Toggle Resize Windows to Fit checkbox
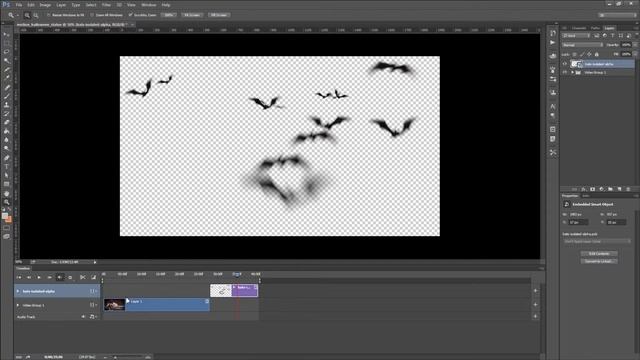 pyautogui.click(x=49, y=15)
